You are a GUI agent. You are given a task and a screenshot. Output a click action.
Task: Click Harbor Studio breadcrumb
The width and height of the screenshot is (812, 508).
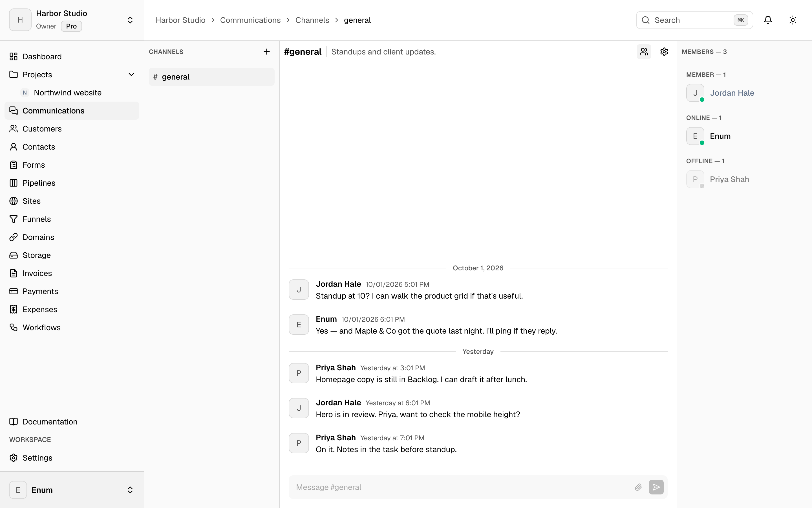(x=180, y=20)
